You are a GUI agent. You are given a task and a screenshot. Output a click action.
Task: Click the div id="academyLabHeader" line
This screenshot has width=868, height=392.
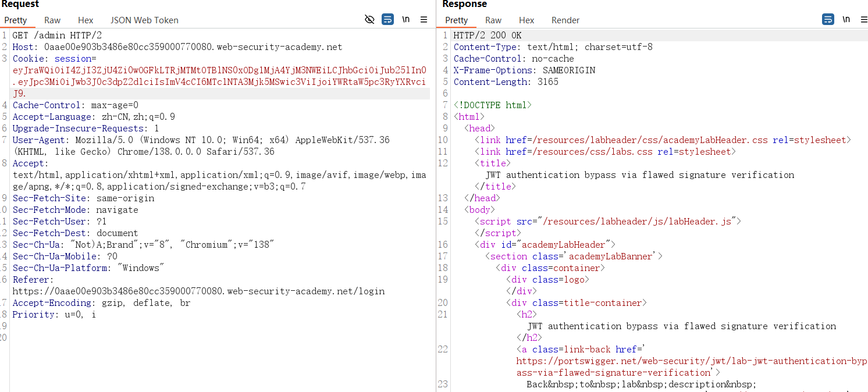(545, 245)
